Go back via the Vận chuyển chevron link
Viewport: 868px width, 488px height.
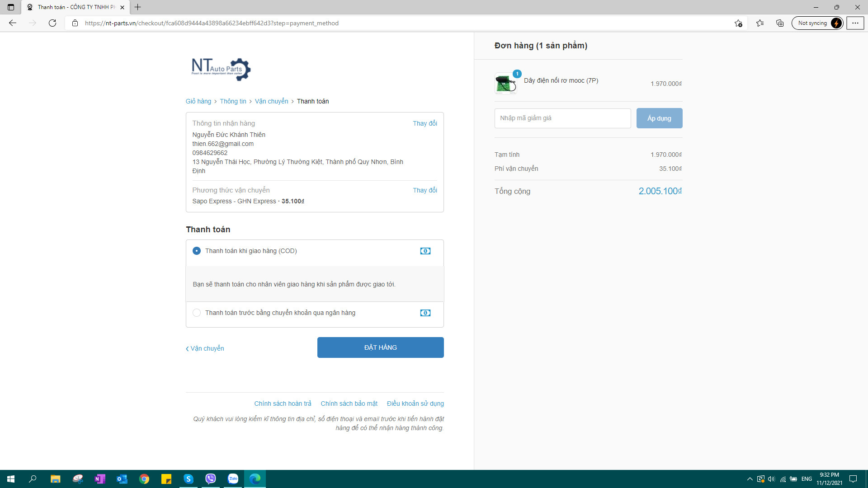tap(205, 348)
